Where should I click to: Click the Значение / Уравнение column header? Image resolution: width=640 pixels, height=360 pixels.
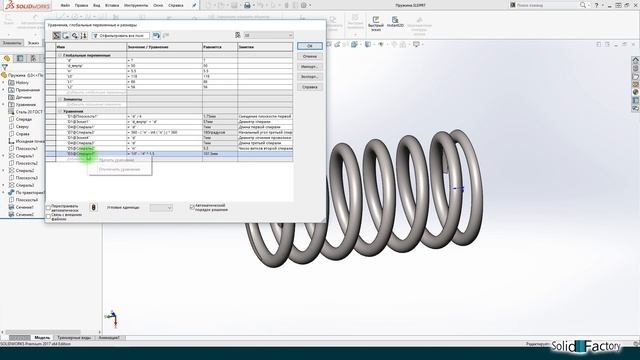tap(164, 47)
